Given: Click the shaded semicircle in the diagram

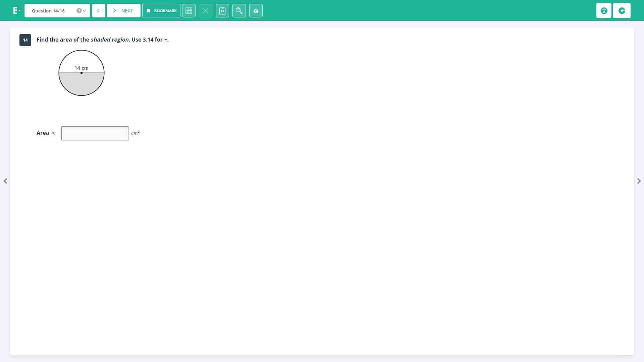Looking at the screenshot, I should coord(82,84).
